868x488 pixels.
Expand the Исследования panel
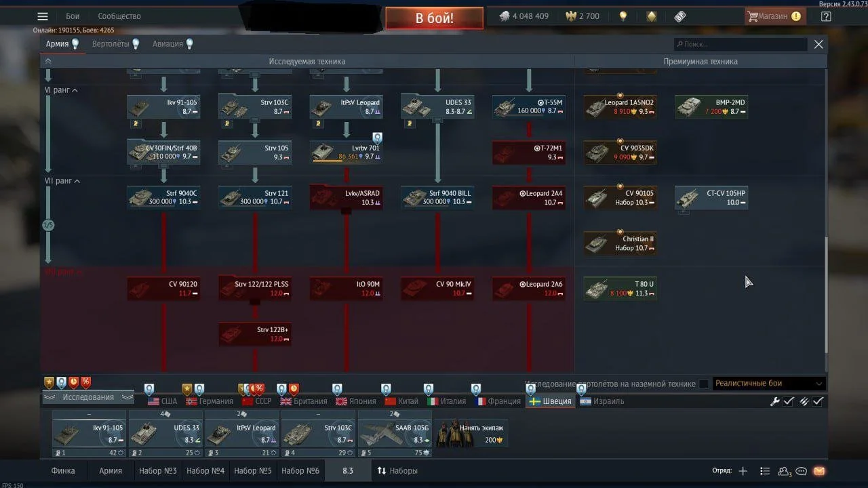point(88,397)
